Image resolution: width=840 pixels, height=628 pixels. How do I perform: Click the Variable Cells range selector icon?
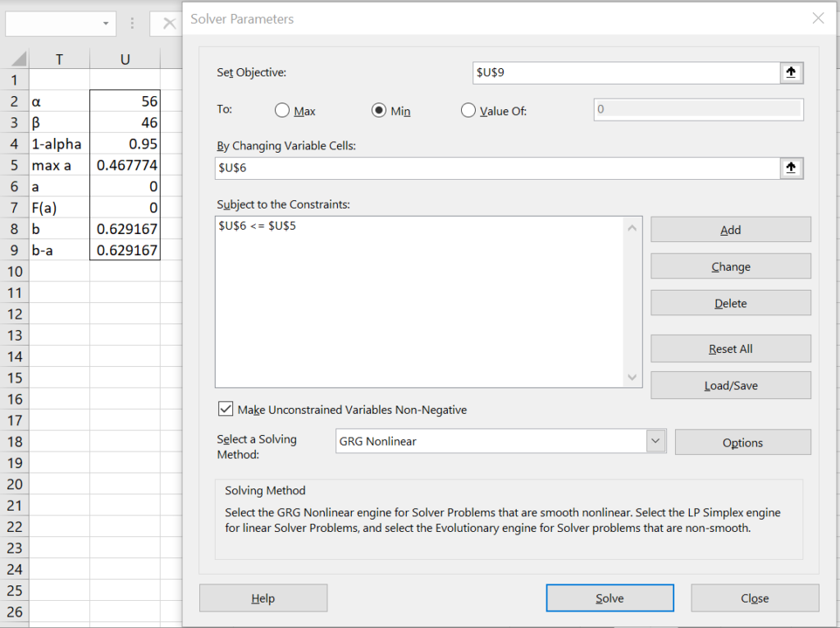pos(790,167)
